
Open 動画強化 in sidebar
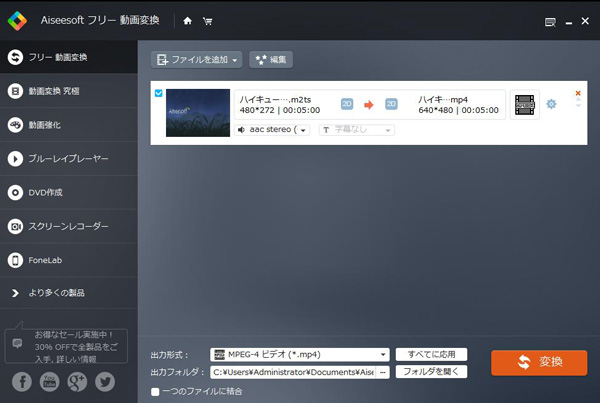coord(68,125)
